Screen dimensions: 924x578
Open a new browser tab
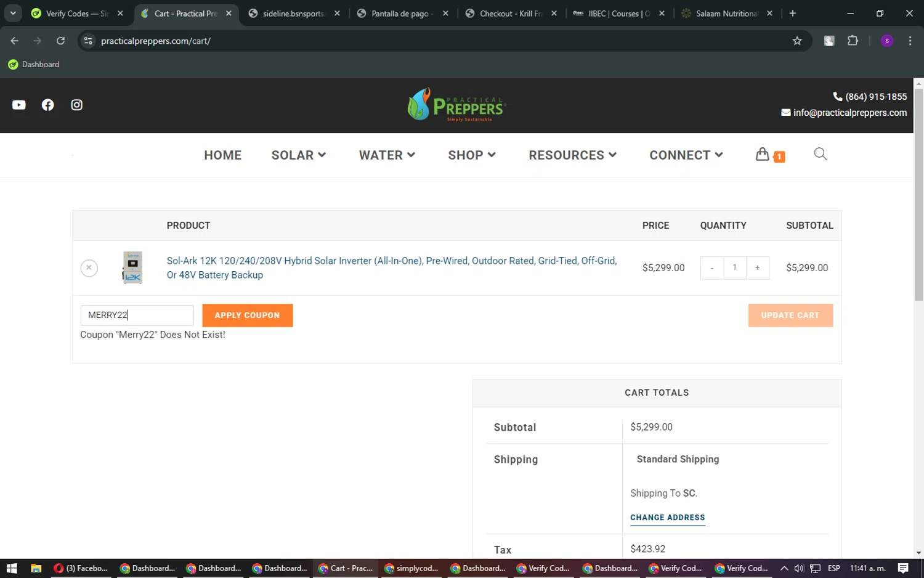[x=792, y=13]
